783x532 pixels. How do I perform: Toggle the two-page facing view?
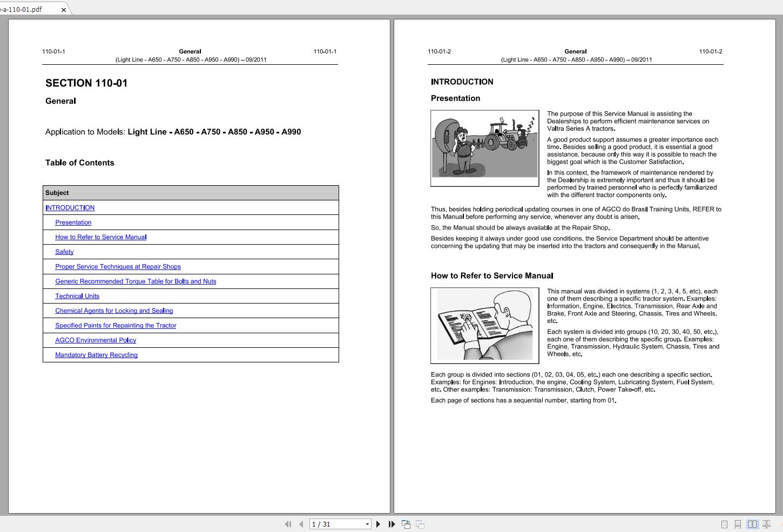[752, 524]
